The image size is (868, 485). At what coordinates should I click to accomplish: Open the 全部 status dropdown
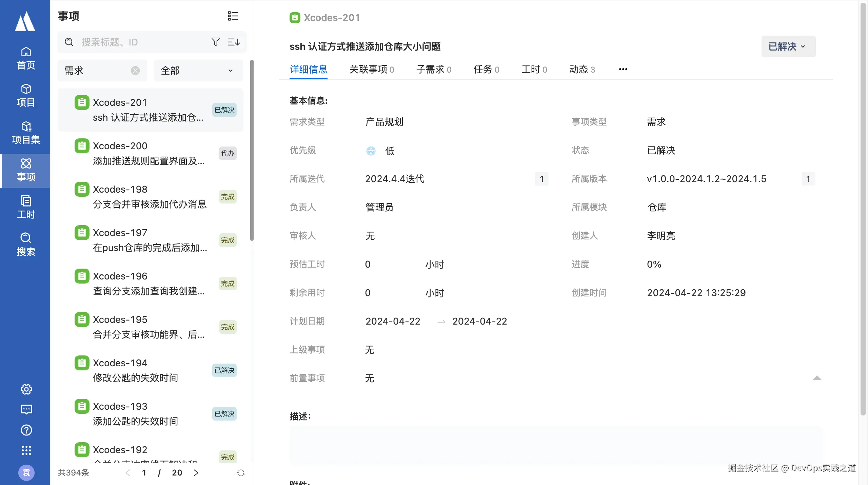tap(198, 71)
